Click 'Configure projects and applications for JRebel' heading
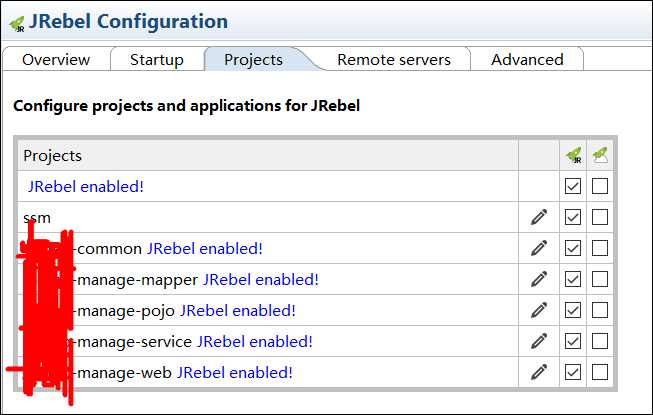The width and height of the screenshot is (653, 415). [x=187, y=106]
